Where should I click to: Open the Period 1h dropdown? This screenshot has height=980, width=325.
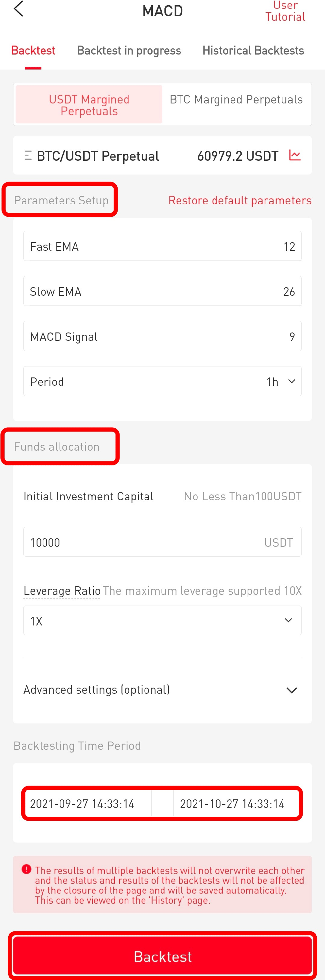pyautogui.click(x=281, y=381)
